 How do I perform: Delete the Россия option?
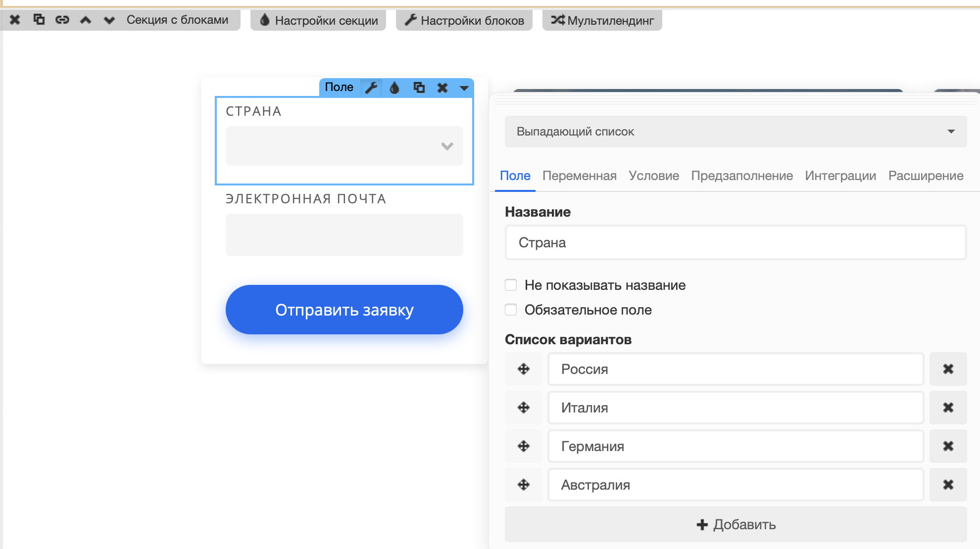click(948, 369)
